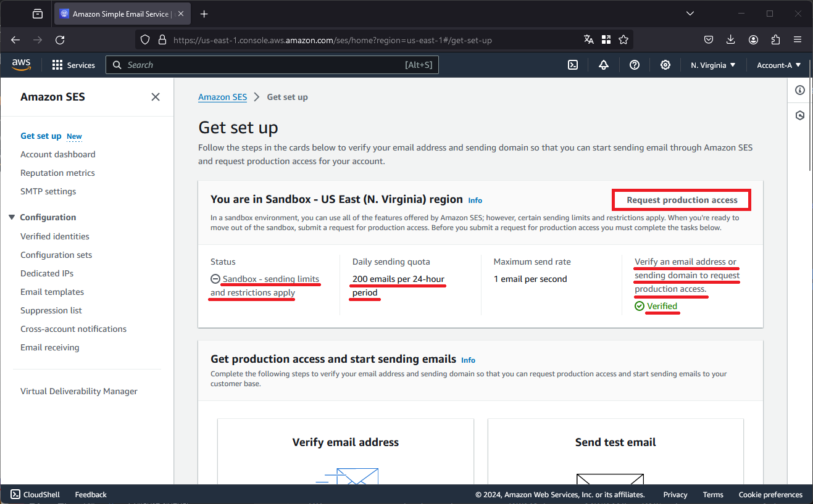Open Terms link in footer
This screenshot has width=813, height=504.
(x=713, y=494)
